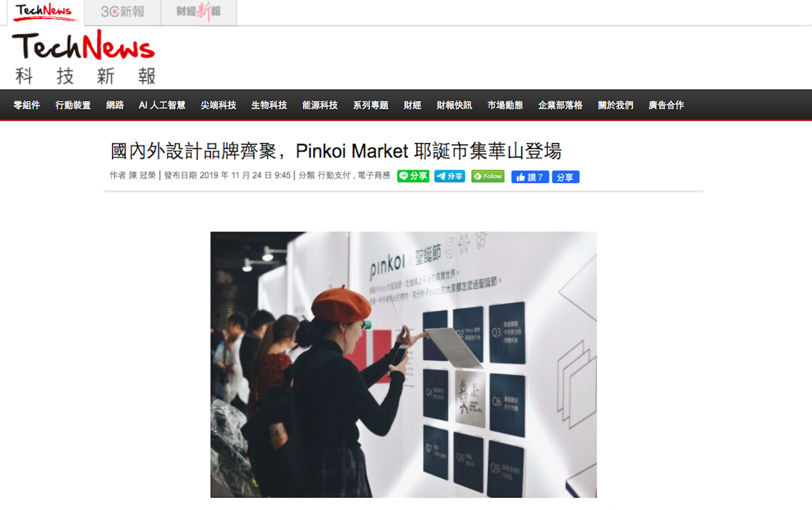812x510 pixels.
Task: Open the 行動裝置 menu
Action: pyautogui.click(x=73, y=105)
